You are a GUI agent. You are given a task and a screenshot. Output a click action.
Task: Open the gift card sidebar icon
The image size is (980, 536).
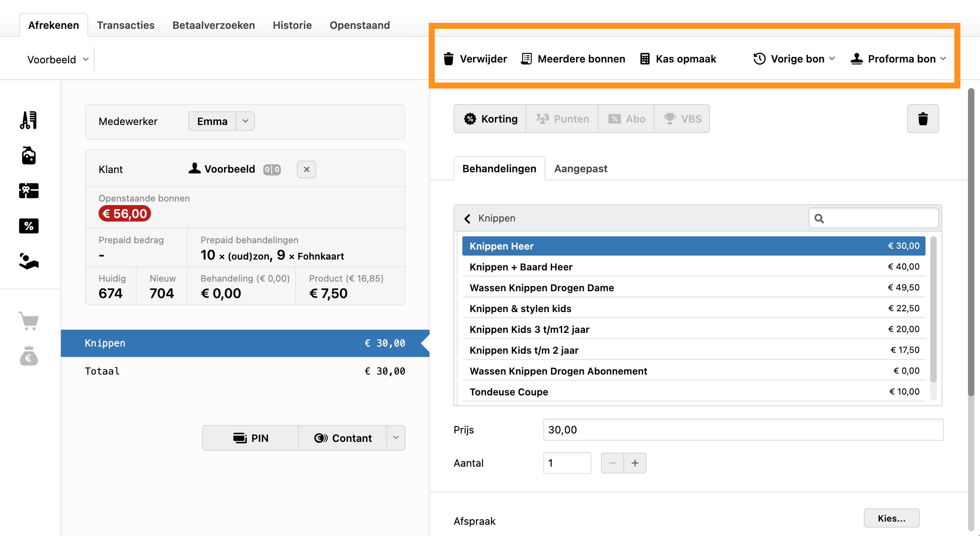[28, 191]
